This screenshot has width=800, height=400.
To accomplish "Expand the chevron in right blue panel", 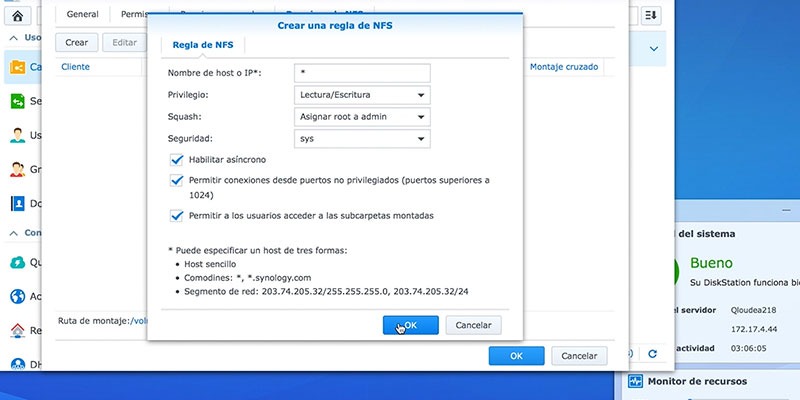I will pyautogui.click(x=654, y=49).
